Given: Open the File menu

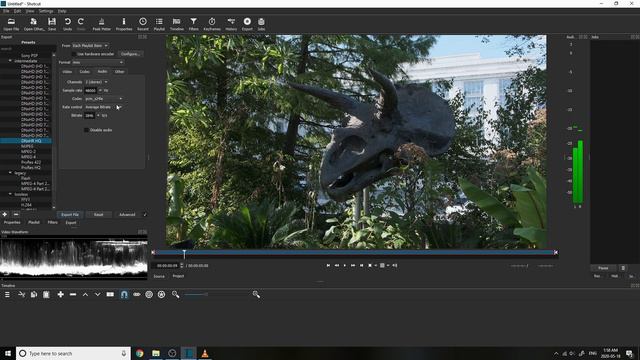Looking at the screenshot, I should (6, 11).
